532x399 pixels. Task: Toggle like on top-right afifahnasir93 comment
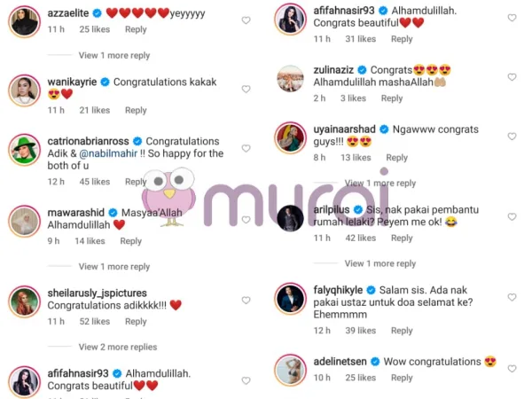[512, 18]
